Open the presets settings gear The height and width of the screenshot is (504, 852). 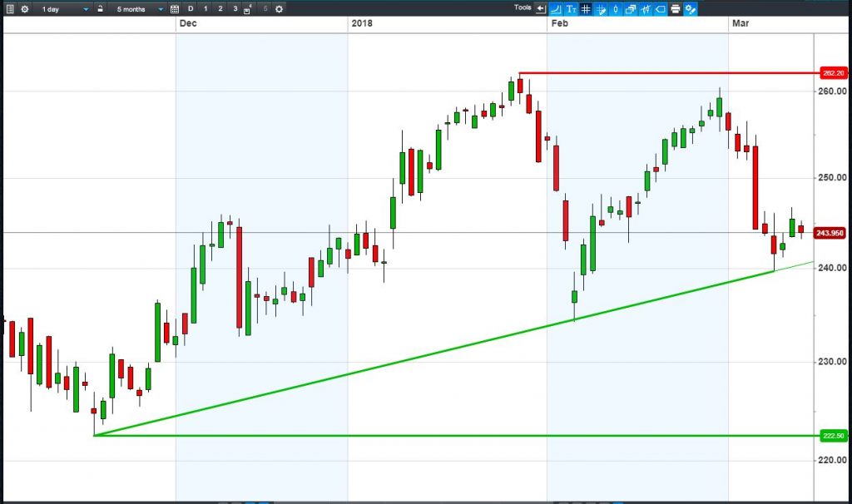point(279,8)
